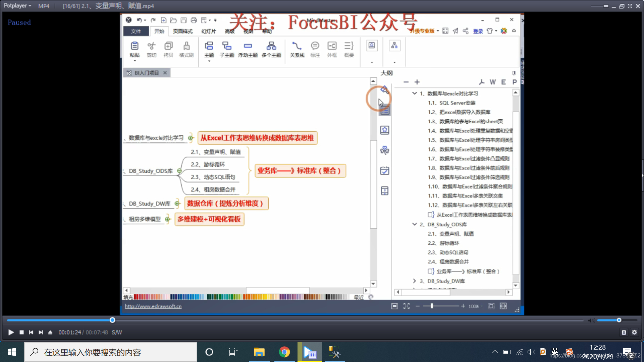Click the task/calendar panel icon in sidebar
The height and width of the screenshot is (362, 644).
tap(385, 171)
